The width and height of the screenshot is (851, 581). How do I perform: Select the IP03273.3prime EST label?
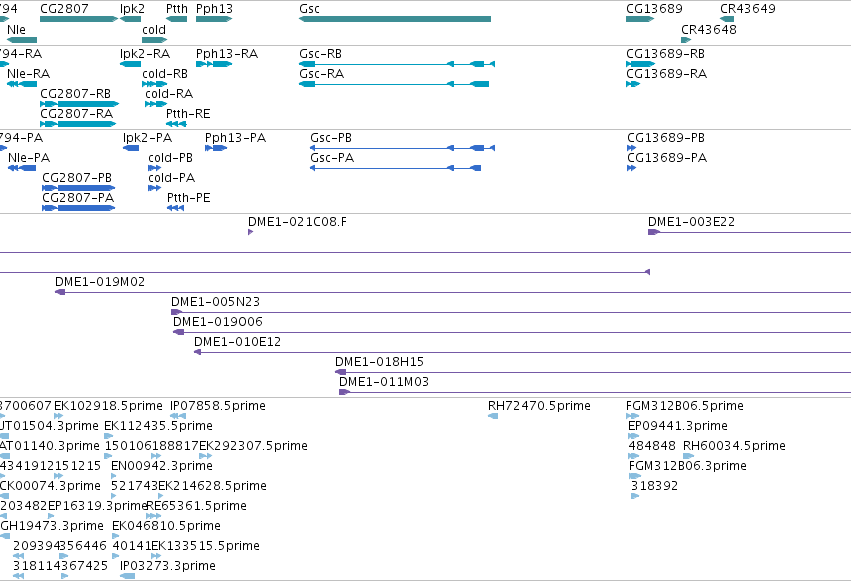[168, 567]
